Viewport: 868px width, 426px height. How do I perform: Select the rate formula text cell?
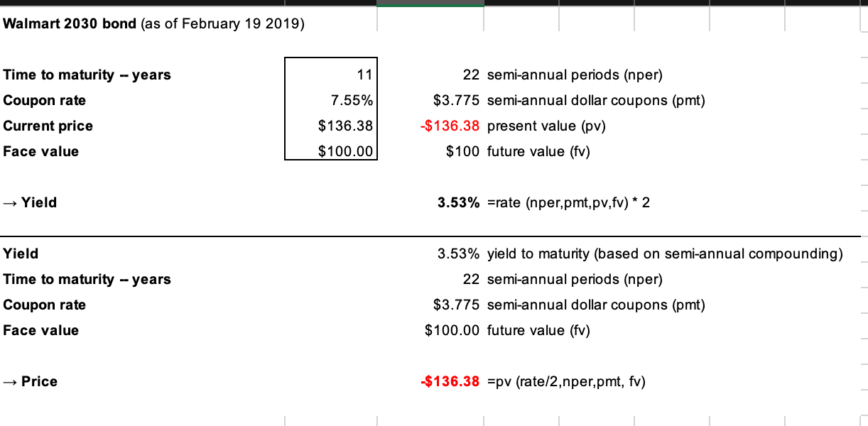point(569,202)
